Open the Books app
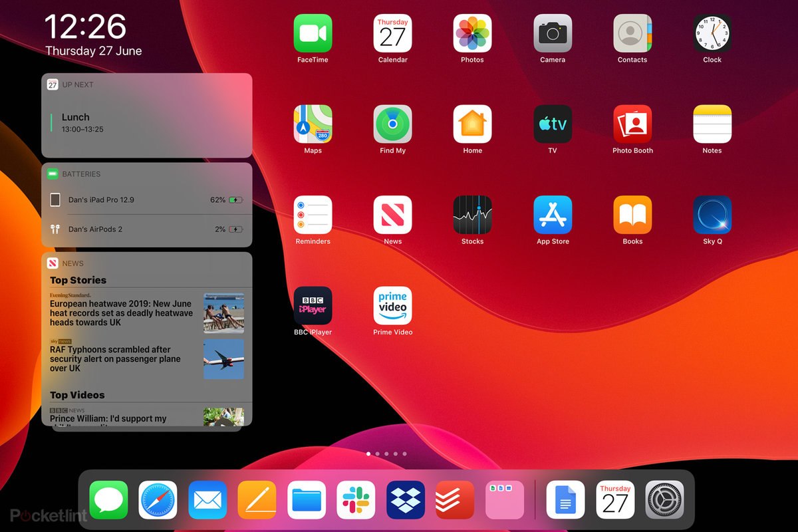Screen dimensions: 798x532 632,215
